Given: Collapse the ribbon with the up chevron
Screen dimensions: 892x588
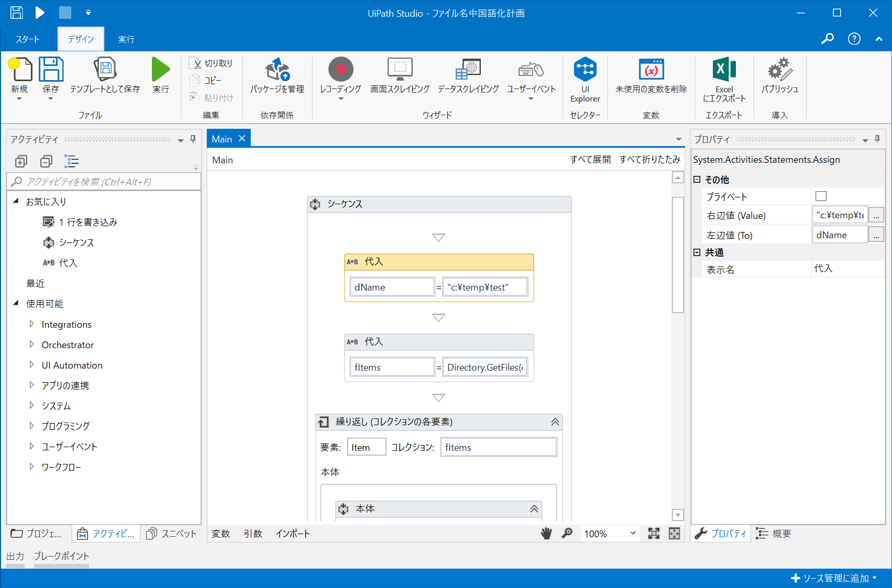Looking at the screenshot, I should (879, 39).
